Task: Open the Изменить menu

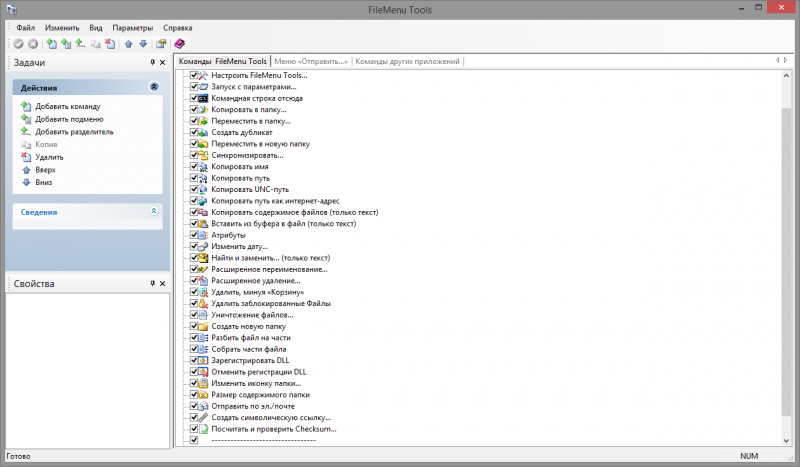Action: click(x=62, y=28)
